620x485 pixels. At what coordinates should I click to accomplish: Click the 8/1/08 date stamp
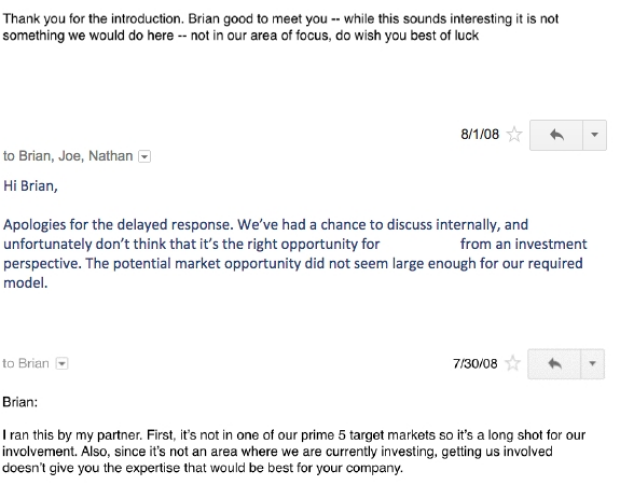point(480,134)
